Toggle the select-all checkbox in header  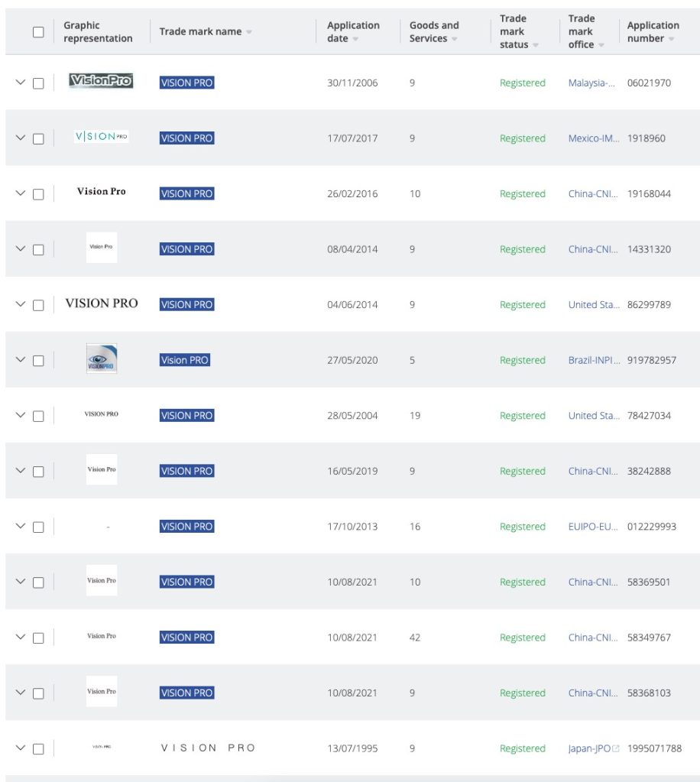click(x=38, y=32)
